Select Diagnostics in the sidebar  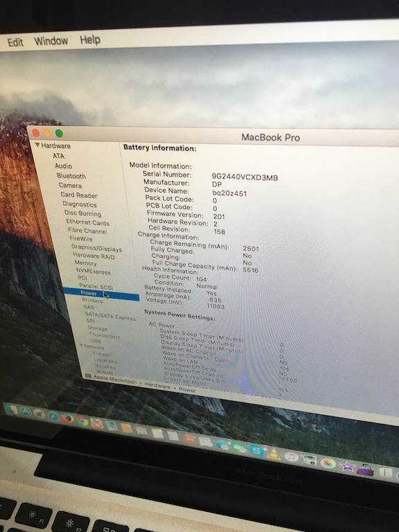[80, 204]
